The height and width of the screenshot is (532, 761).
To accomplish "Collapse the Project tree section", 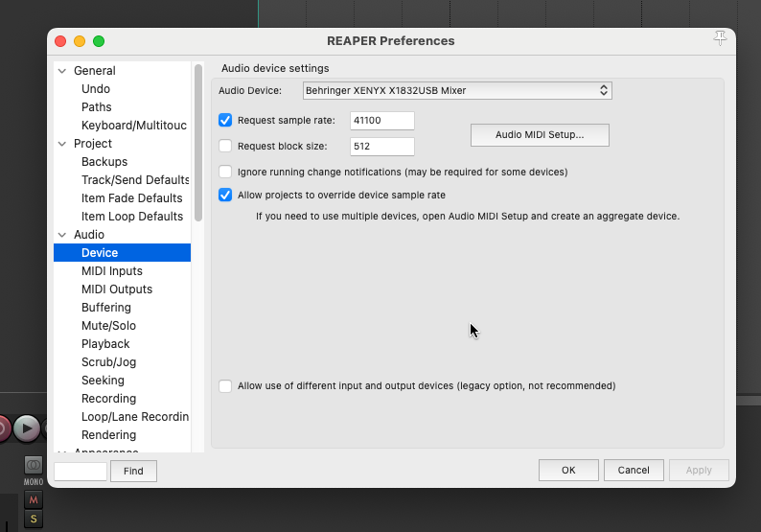I will [62, 144].
